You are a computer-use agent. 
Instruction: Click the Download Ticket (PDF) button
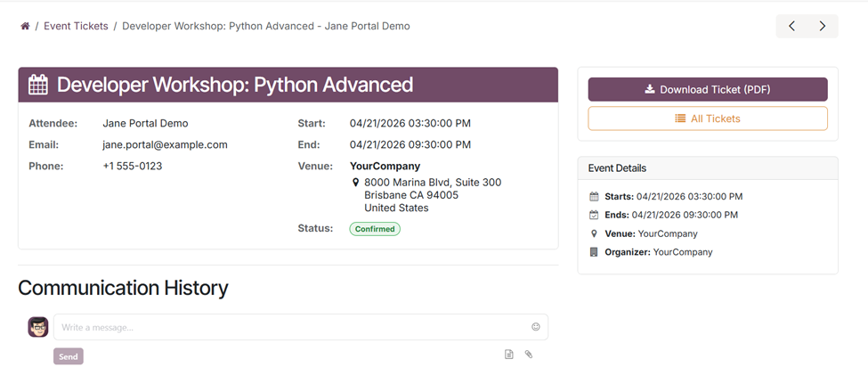[x=708, y=89]
